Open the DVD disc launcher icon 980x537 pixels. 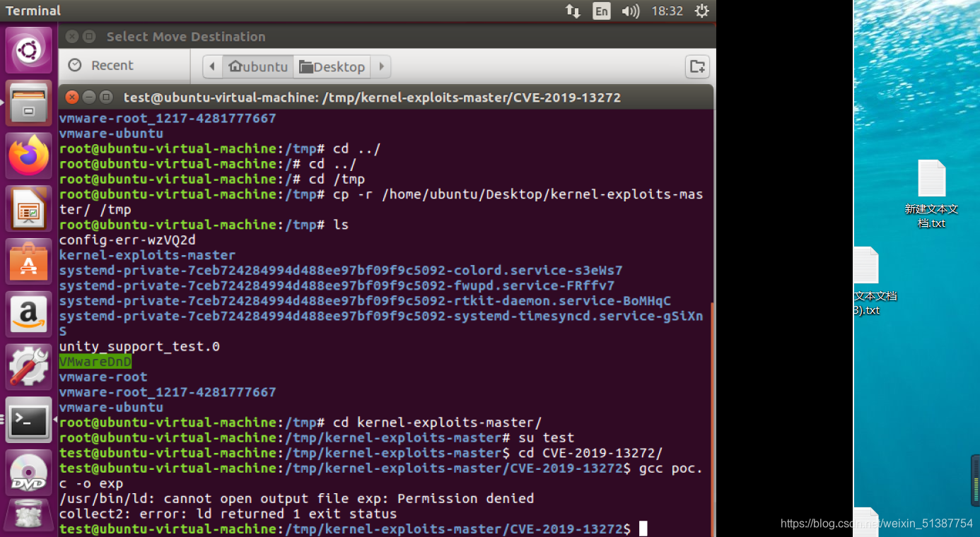click(x=29, y=472)
